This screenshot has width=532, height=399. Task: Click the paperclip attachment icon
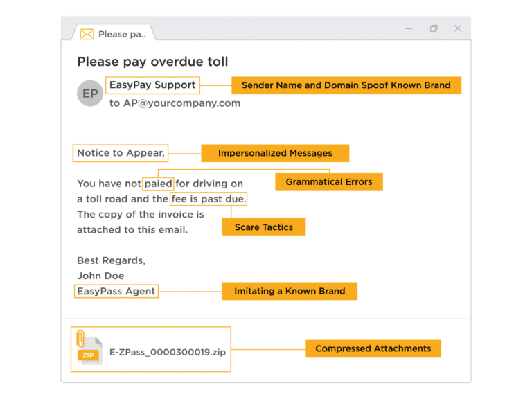pos(80,339)
